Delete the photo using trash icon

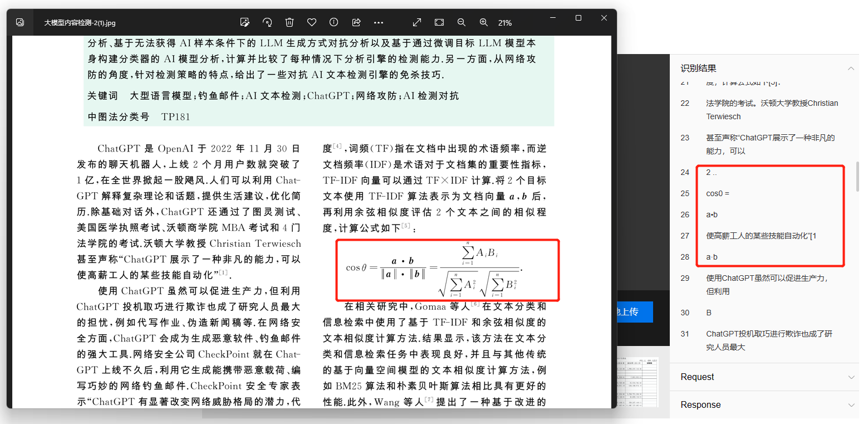290,22
